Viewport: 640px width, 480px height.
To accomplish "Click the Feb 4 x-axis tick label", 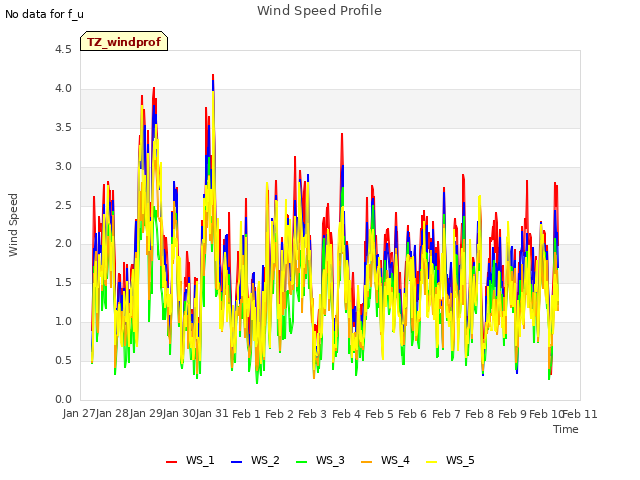I will coord(346,414).
